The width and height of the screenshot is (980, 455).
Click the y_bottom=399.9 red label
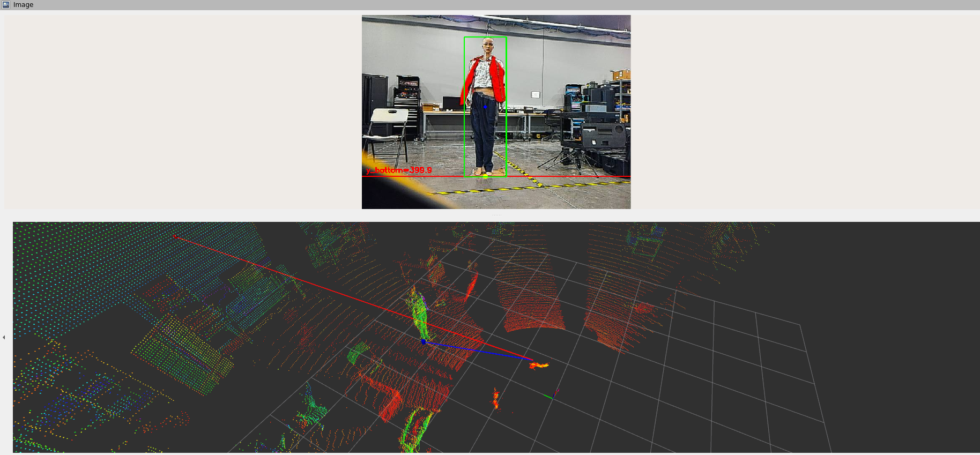(399, 170)
